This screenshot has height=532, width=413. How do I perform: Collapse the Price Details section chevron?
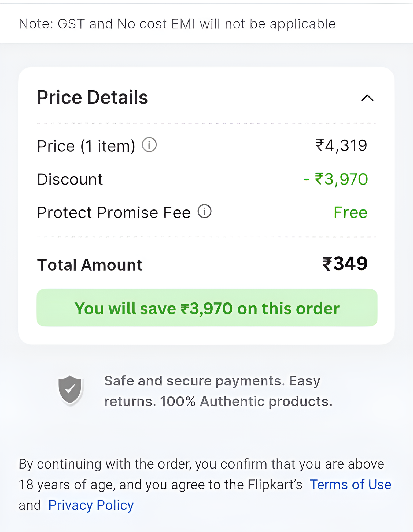(367, 98)
